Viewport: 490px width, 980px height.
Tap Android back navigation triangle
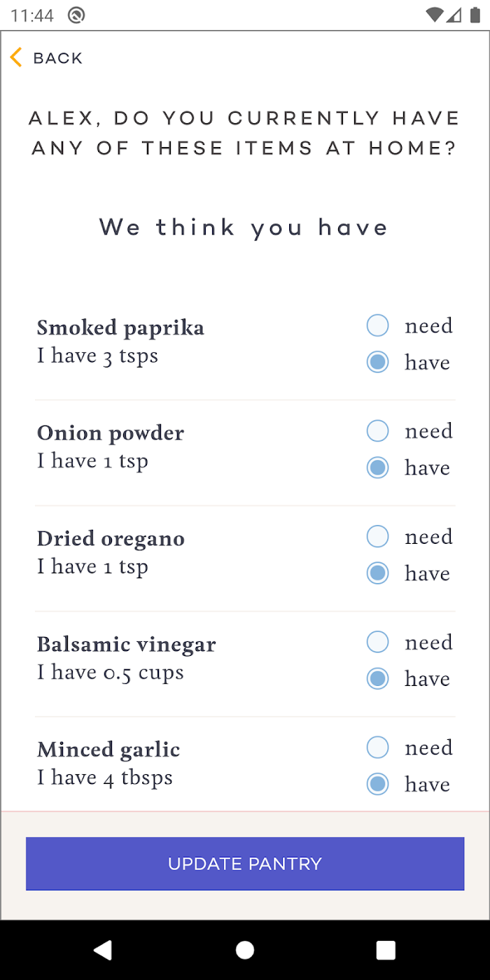pyautogui.click(x=103, y=950)
